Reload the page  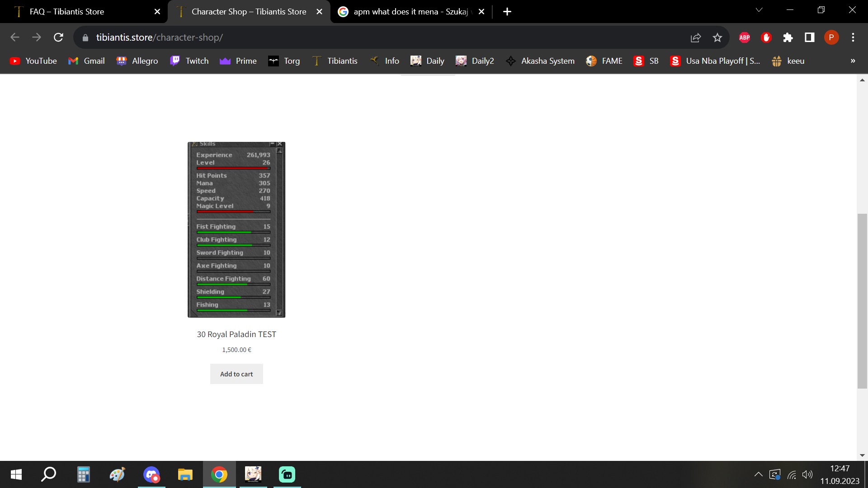58,38
